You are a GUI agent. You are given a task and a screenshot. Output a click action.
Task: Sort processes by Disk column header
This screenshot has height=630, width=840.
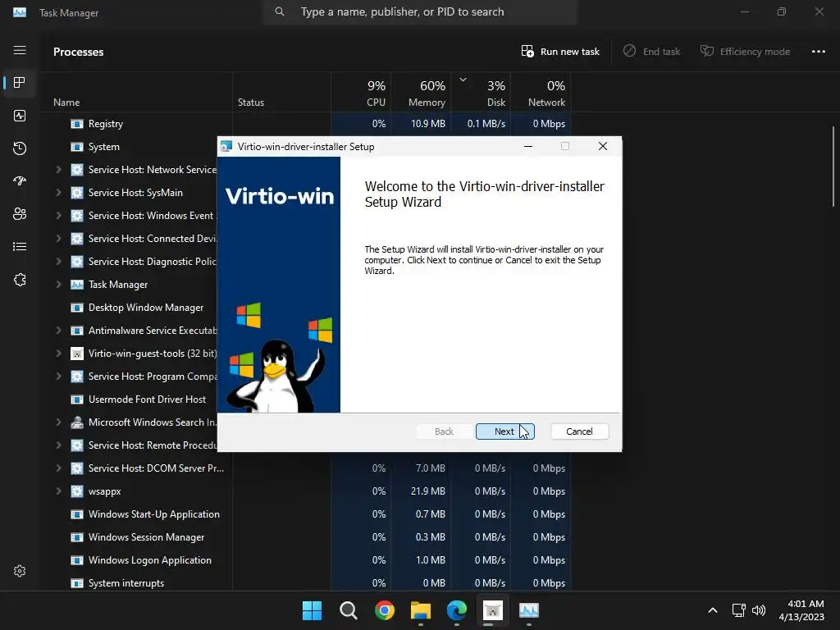481,94
